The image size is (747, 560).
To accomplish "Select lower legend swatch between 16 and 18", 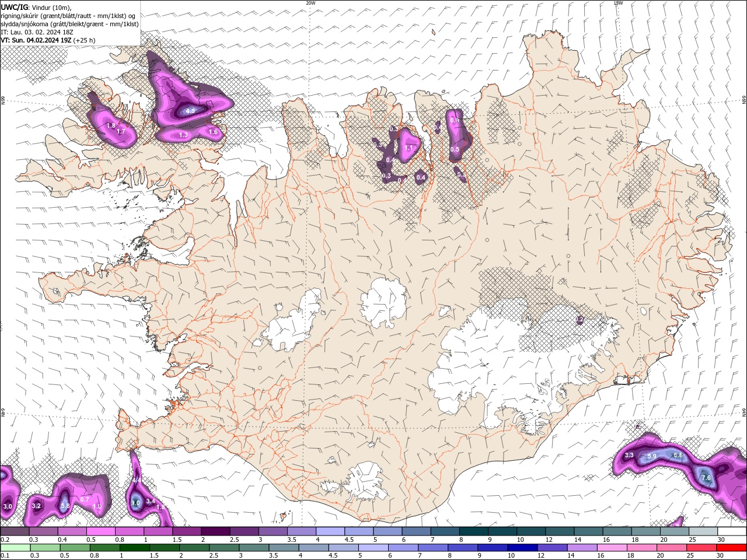I will [x=612, y=548].
